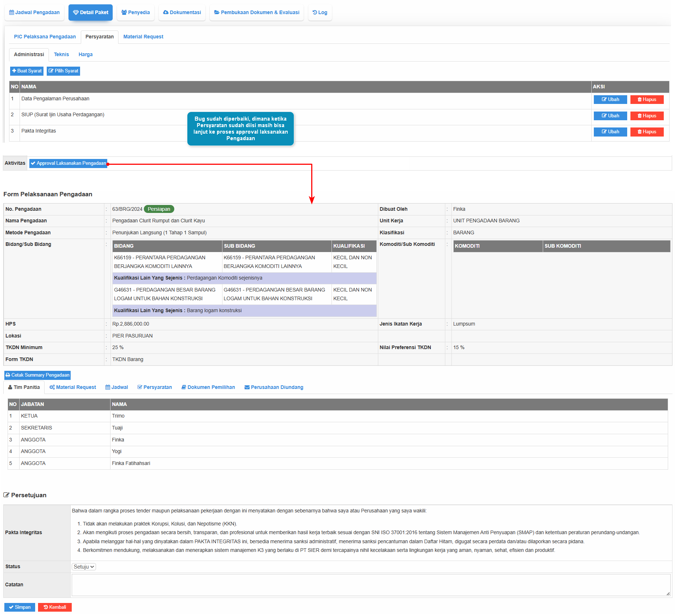Click into the Catatan text area
This screenshot has height=616, width=675.
371,585
